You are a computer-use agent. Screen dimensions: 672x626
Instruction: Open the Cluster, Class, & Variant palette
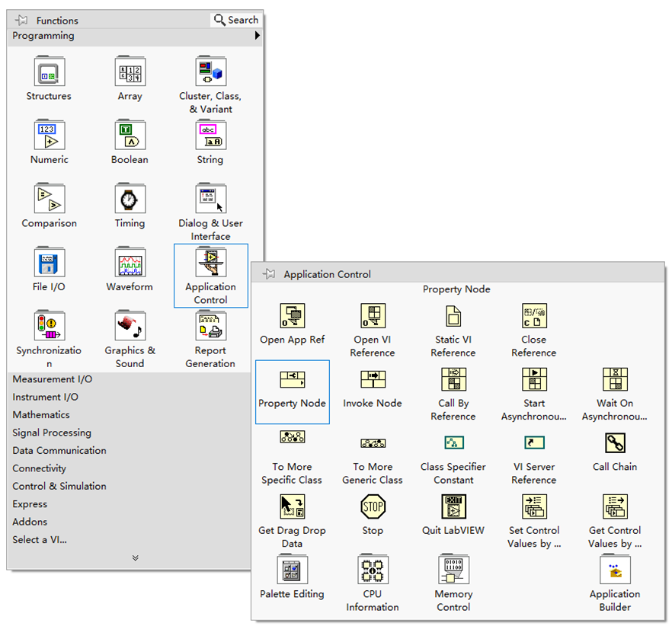(x=210, y=72)
